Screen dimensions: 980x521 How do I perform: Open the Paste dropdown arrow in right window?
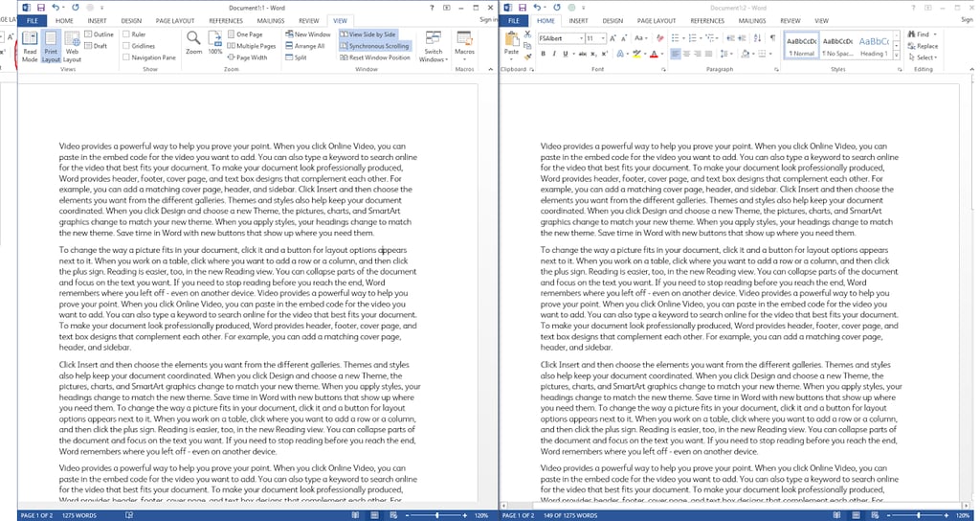[x=511, y=58]
